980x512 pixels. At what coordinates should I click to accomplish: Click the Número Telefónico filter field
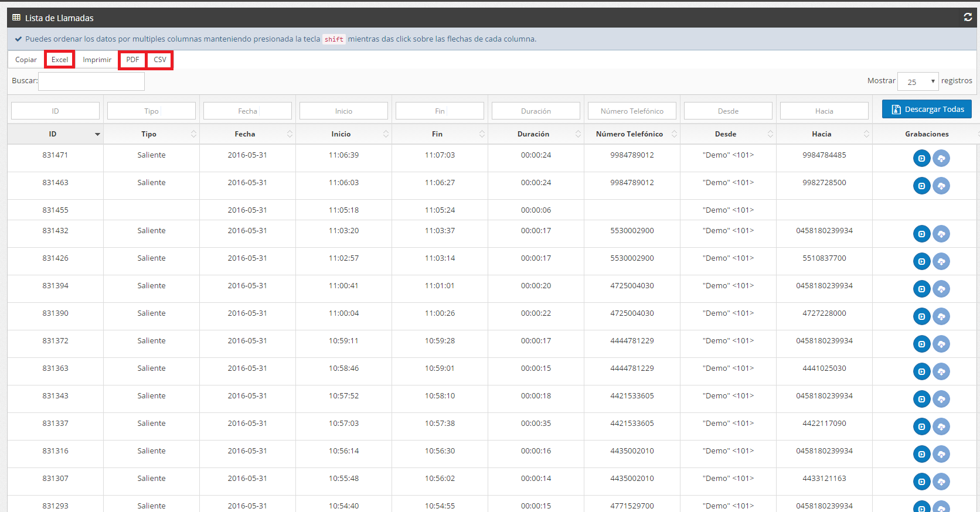pyautogui.click(x=632, y=111)
